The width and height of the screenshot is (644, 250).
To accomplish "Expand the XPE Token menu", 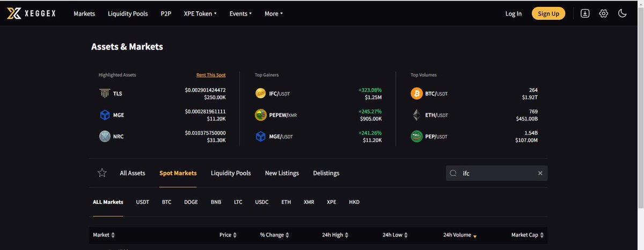I will 200,13.
